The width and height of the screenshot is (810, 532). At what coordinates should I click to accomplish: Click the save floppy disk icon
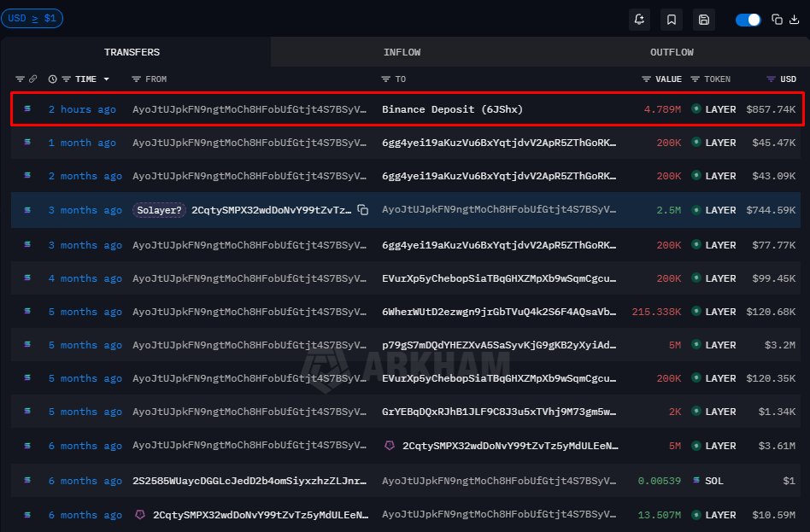704,20
